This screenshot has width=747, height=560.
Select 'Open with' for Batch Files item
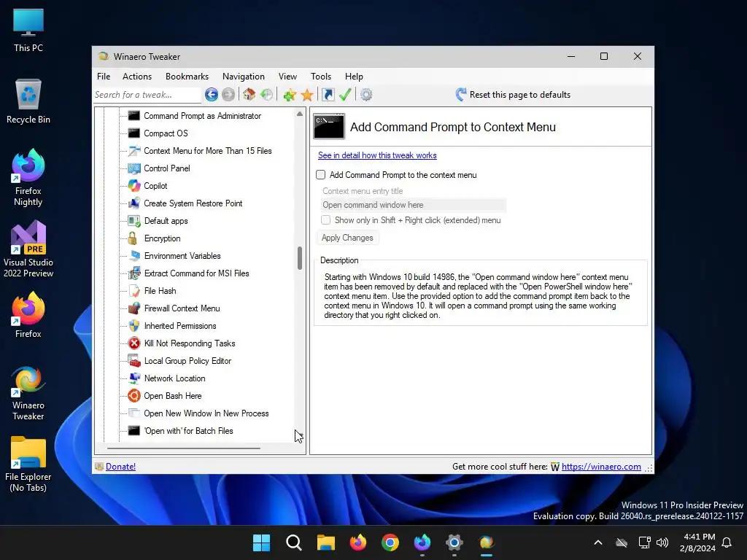coord(189,431)
